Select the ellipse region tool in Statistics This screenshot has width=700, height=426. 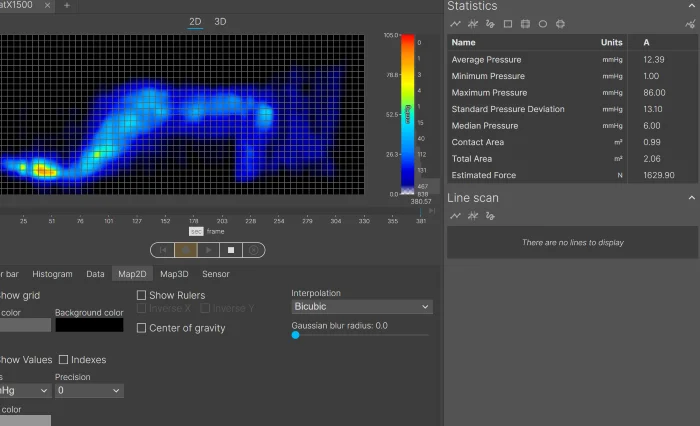pyautogui.click(x=543, y=23)
